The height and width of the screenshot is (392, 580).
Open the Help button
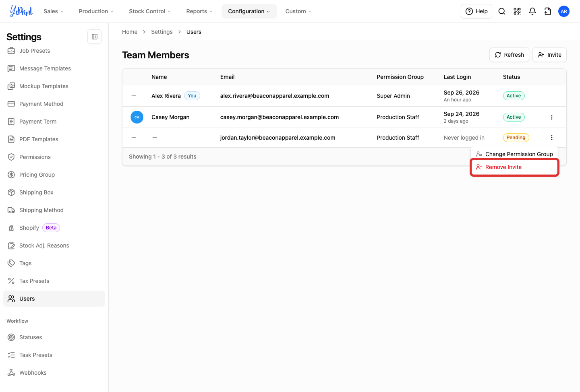[x=476, y=11]
